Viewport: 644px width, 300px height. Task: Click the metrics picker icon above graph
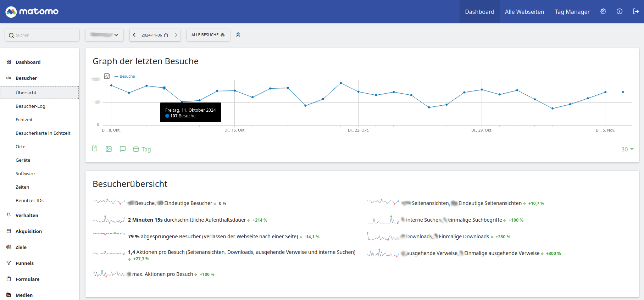tap(107, 76)
